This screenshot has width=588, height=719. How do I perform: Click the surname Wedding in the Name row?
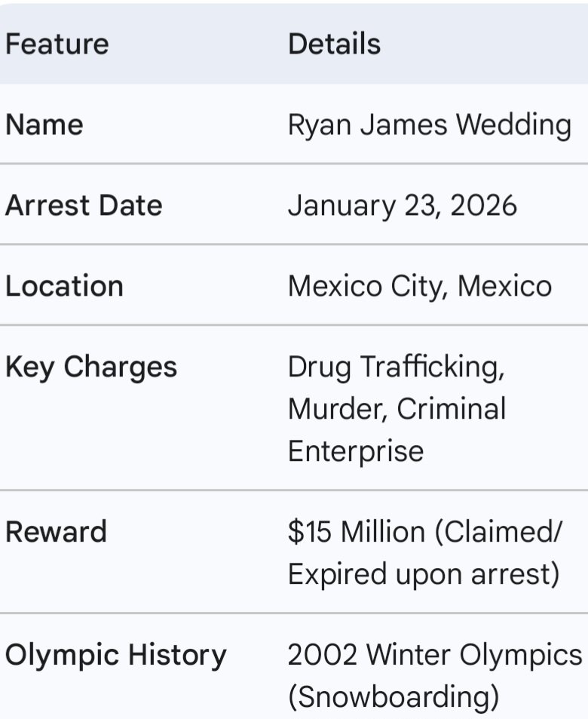(513, 124)
